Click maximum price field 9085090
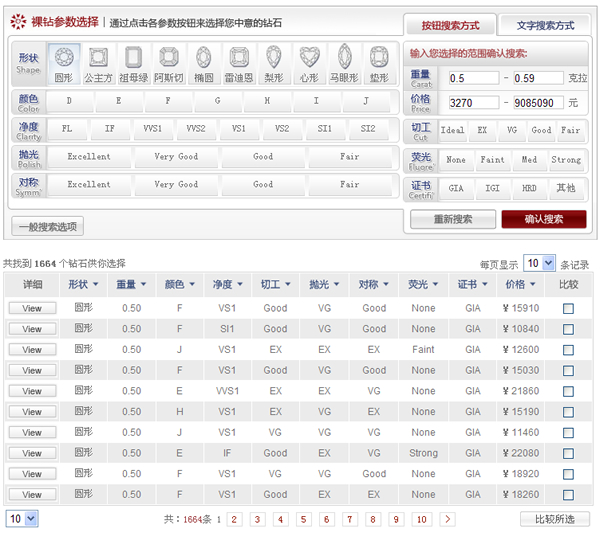This screenshot has width=600, height=533. pos(538,103)
